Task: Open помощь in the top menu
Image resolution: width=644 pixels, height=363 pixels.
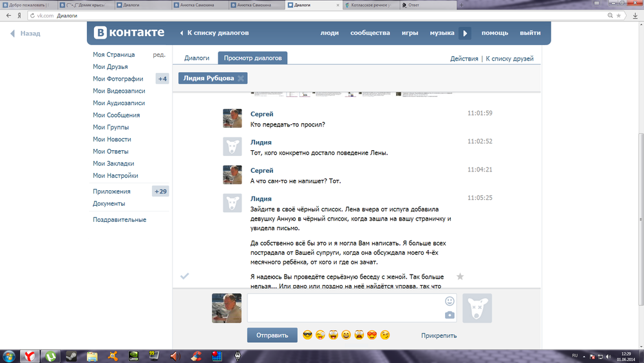Action: [x=495, y=33]
